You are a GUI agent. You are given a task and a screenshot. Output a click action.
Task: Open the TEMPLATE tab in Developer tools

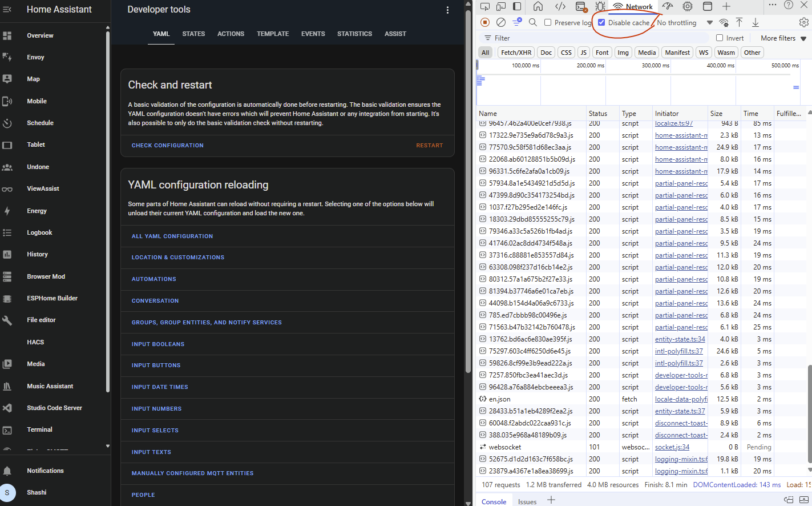tap(273, 34)
